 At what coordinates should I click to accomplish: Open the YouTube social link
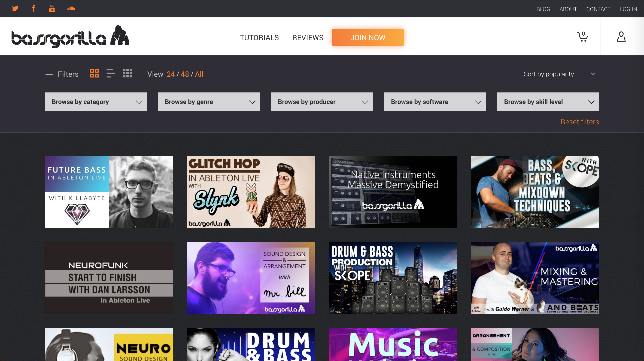point(52,9)
